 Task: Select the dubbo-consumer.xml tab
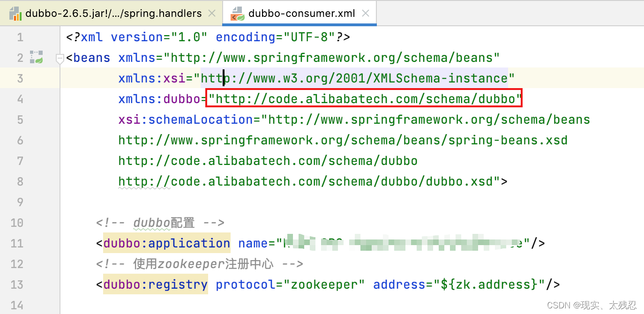click(303, 14)
